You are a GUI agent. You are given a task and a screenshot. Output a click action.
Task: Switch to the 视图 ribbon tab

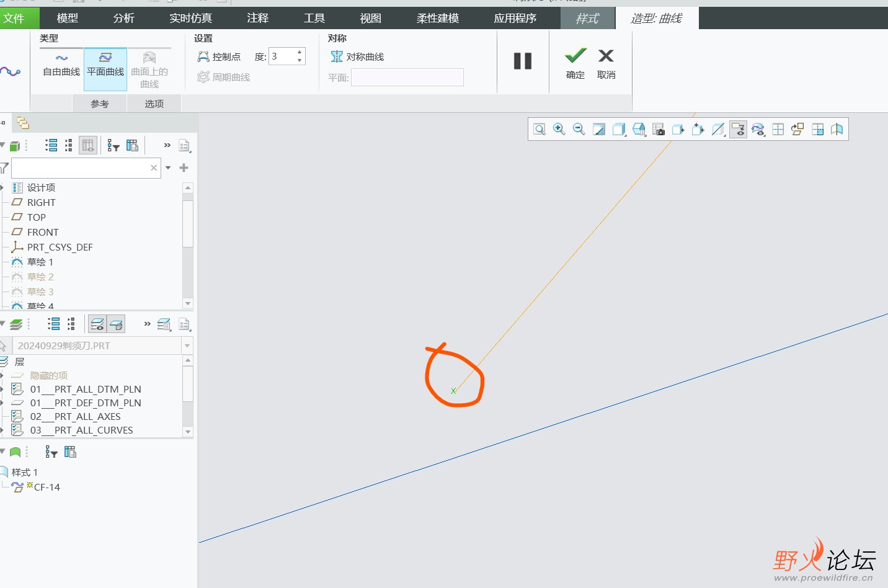pos(371,18)
